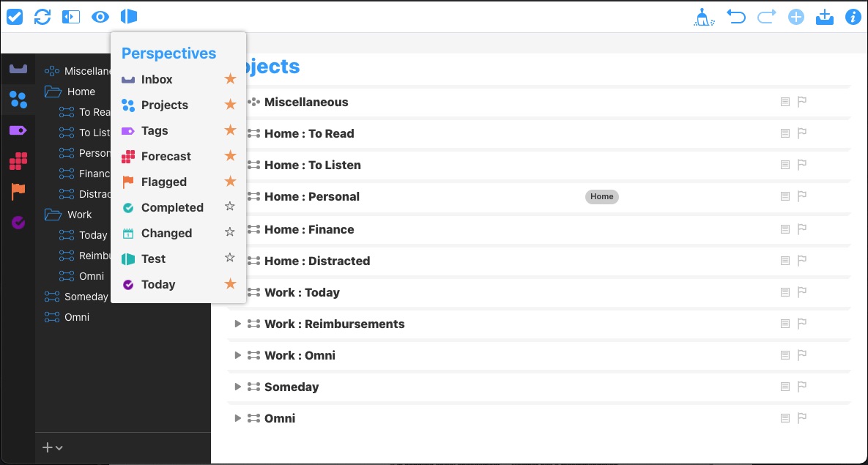This screenshot has width=868, height=465.
Task: Click the quick entry inbox download icon
Action: (x=825, y=17)
